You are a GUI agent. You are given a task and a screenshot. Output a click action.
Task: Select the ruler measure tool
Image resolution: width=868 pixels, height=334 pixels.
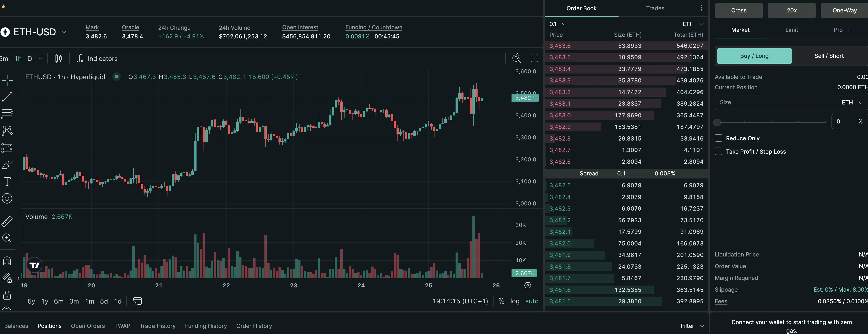click(7, 221)
